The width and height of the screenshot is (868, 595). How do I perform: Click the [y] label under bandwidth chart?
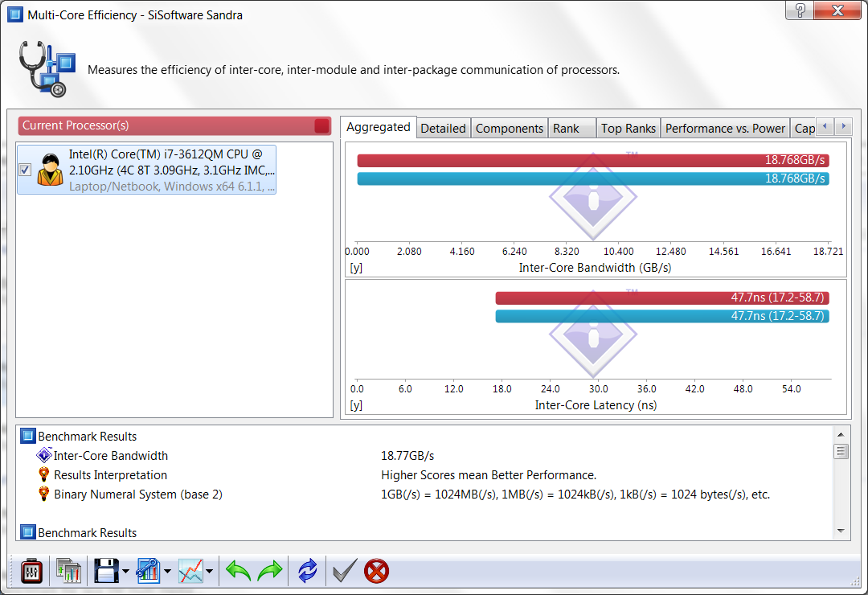[x=356, y=268]
